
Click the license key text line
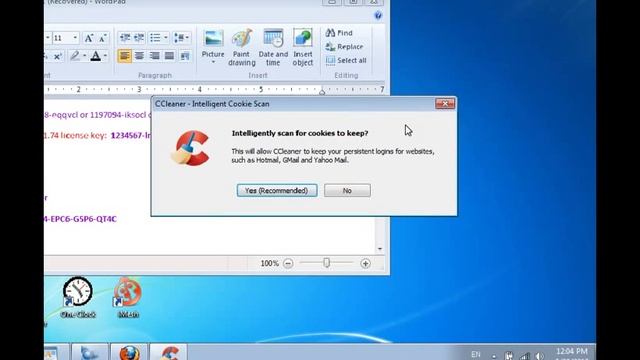coord(97,136)
